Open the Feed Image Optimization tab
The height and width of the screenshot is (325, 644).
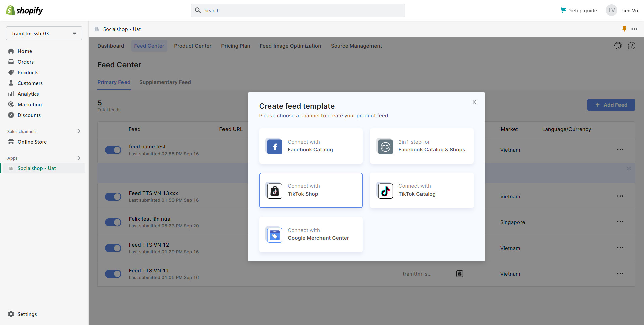pyautogui.click(x=290, y=46)
